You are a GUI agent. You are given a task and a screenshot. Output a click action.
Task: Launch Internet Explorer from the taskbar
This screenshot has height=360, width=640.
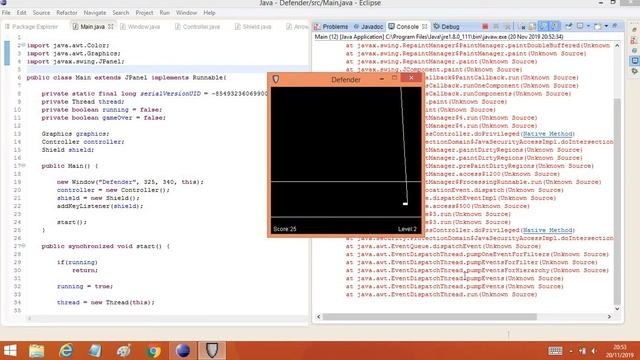[66, 351]
